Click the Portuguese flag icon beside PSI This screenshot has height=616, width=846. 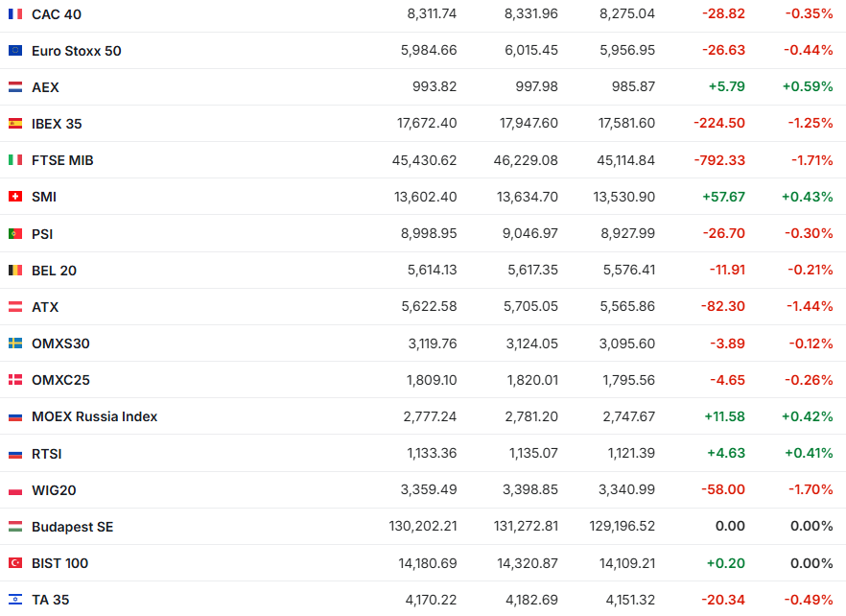[x=15, y=233]
